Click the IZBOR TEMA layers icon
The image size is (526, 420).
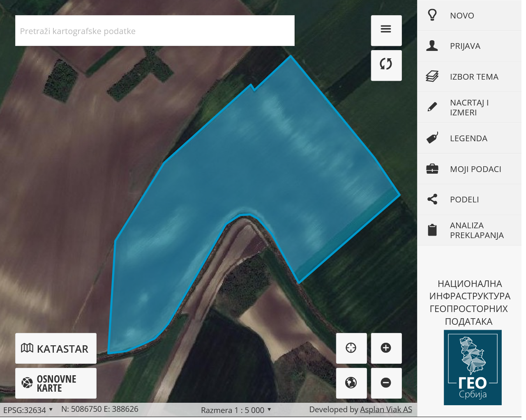tap(432, 76)
